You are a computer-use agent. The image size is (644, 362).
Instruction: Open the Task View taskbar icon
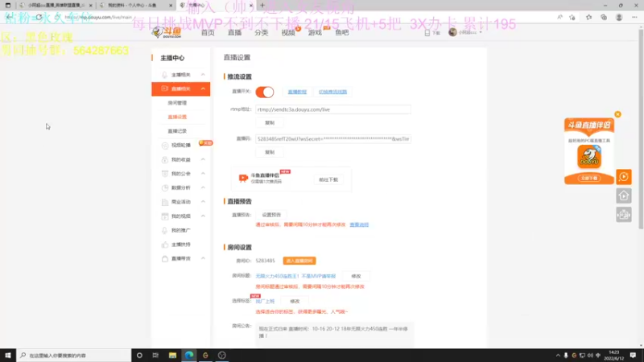coord(155,355)
